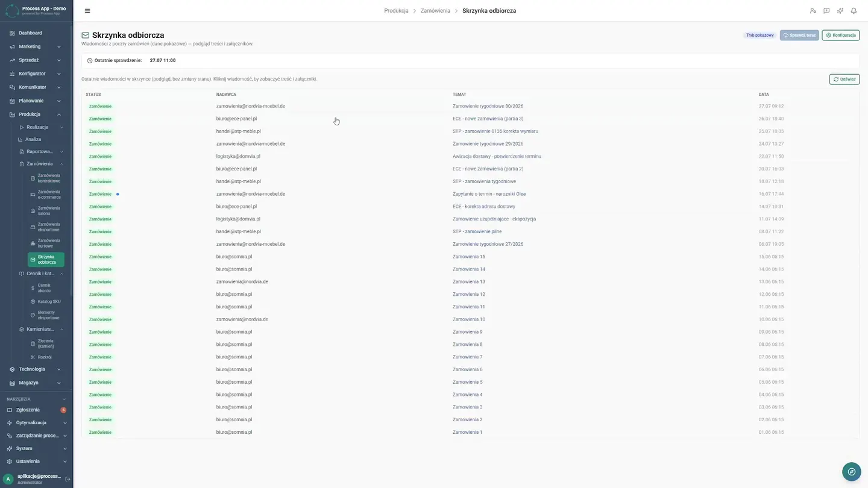Go to Zamówienia breadcrumb
Viewport: 868px width, 488px height.
435,11
